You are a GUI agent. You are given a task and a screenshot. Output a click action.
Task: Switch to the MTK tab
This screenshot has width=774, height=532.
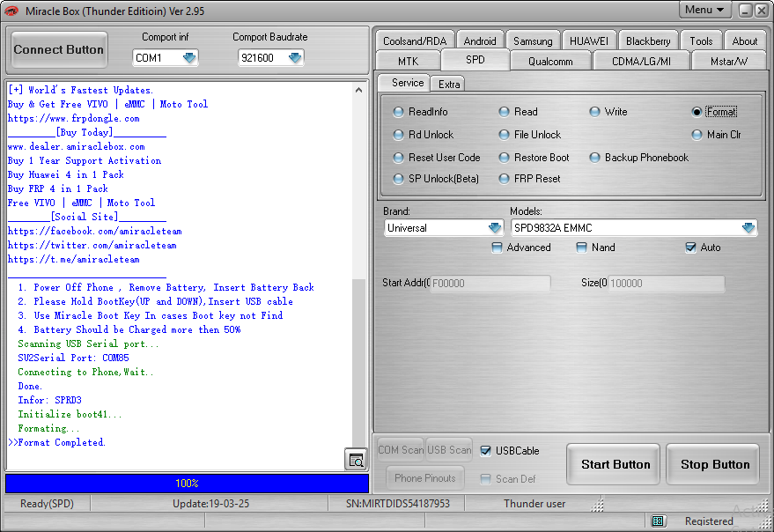click(409, 62)
